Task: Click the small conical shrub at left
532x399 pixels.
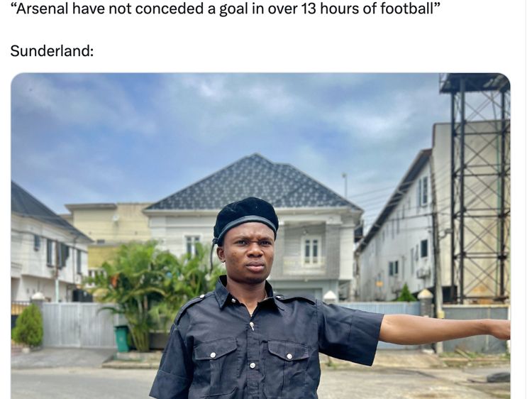Action: 28,325
